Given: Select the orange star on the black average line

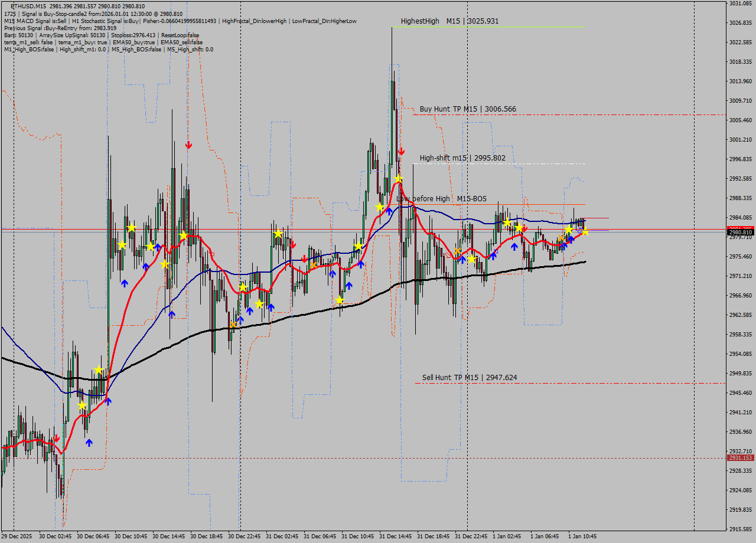Looking at the screenshot, I should point(233,325).
